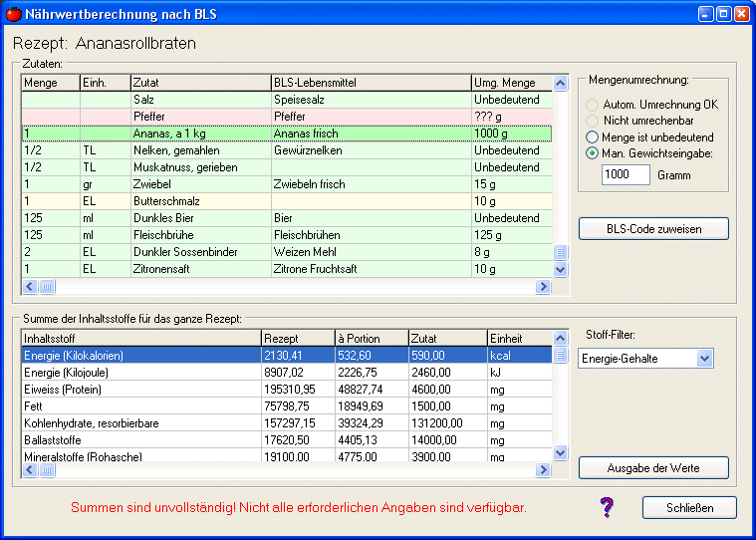The height and width of the screenshot is (540, 756).
Task: Click the 'Einheit' column header
Action: pyautogui.click(x=520, y=339)
